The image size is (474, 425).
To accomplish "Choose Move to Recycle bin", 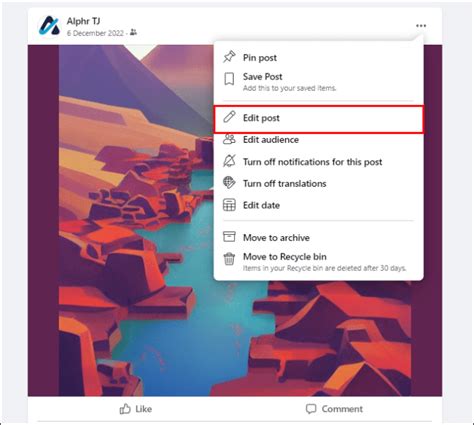I will pyautogui.click(x=318, y=262).
